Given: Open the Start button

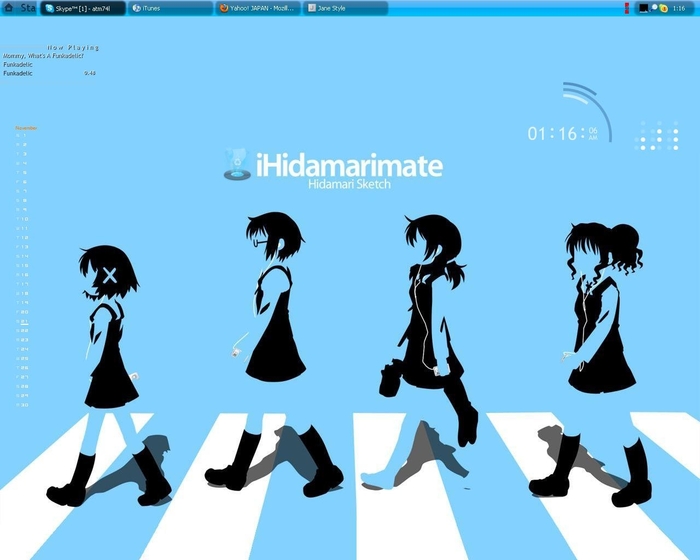Looking at the screenshot, I should [x=28, y=8].
